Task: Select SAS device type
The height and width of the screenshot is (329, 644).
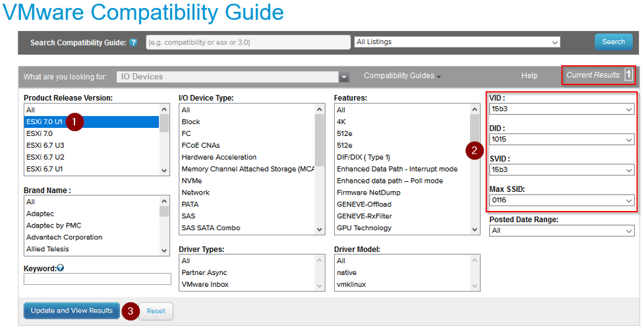Action: pos(247,216)
